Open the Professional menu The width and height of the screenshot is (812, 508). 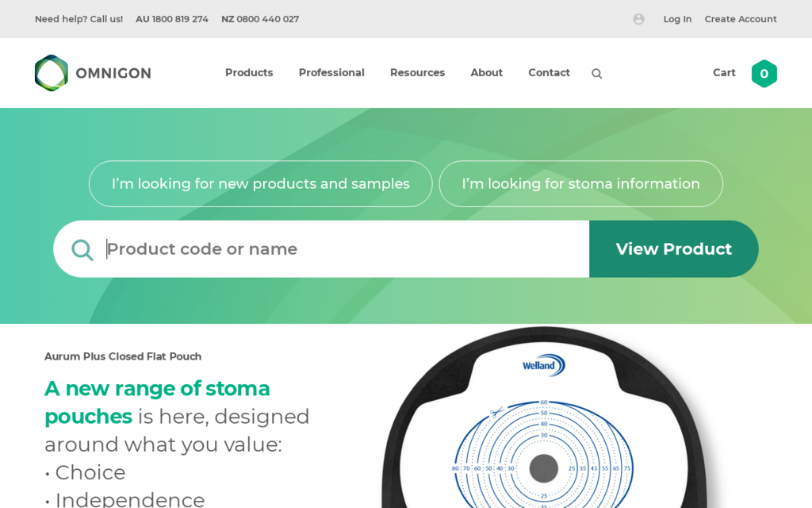(x=331, y=73)
